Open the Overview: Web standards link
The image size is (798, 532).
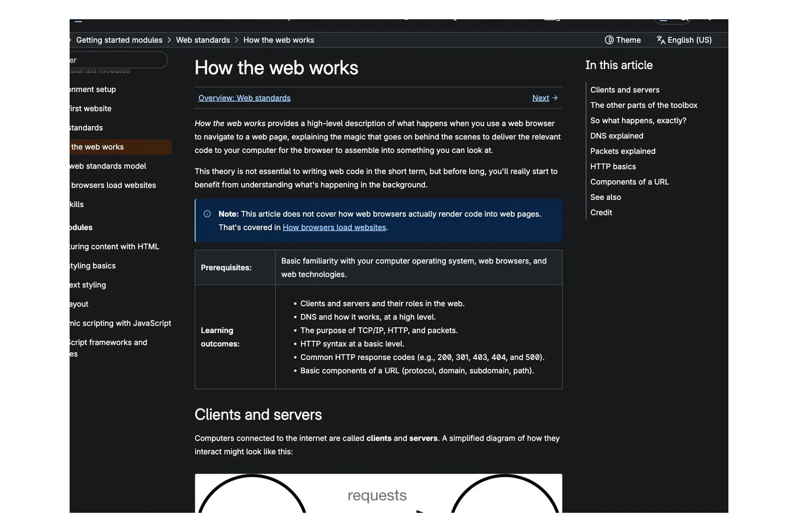pos(244,98)
